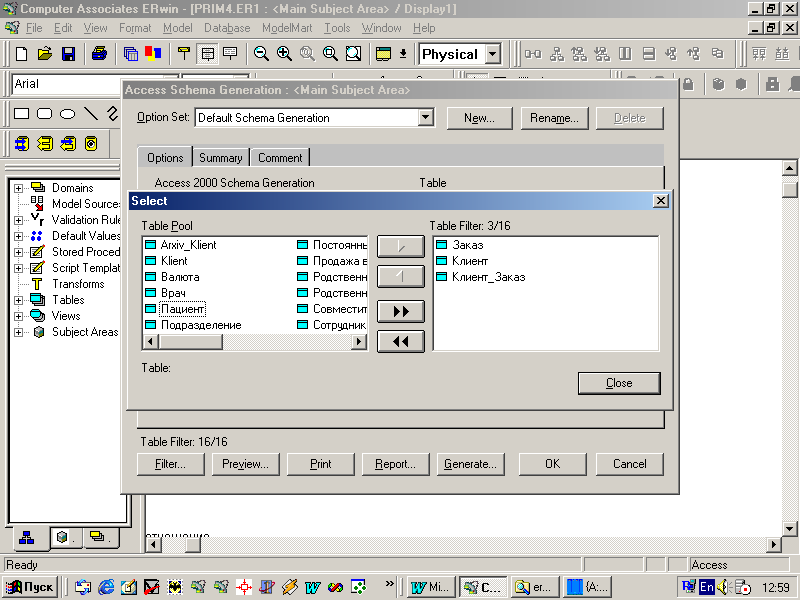
Task: Click the Report... button
Action: point(395,464)
